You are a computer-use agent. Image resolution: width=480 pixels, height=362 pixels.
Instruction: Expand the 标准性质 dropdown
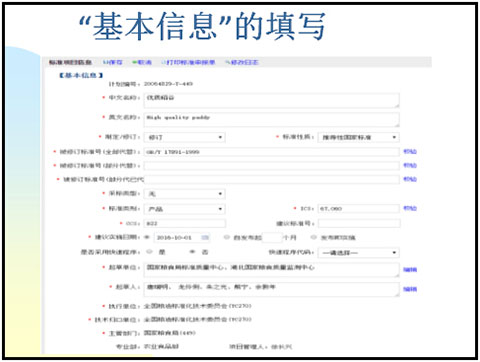point(359,137)
